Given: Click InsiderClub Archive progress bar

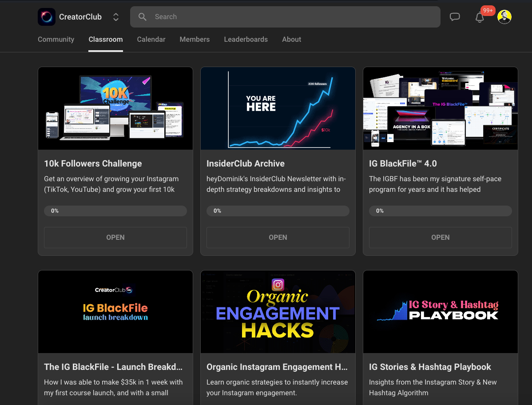Looking at the screenshot, I should click(x=278, y=210).
